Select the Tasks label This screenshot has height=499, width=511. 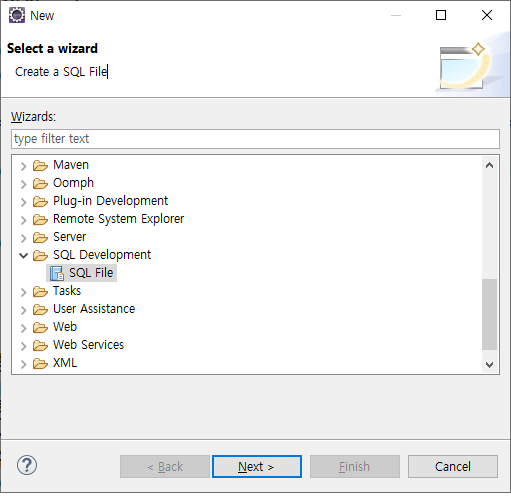(x=67, y=291)
